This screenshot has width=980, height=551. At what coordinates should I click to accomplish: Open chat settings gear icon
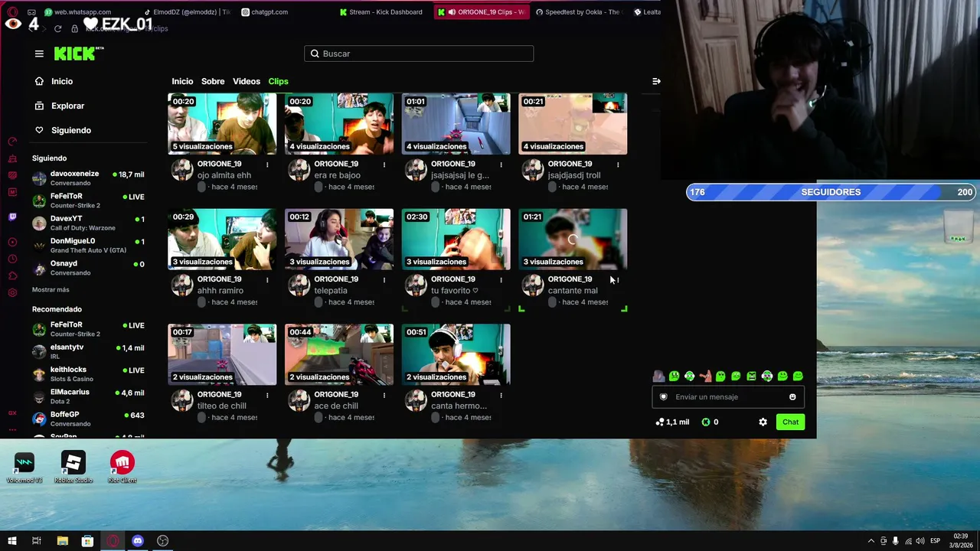[x=763, y=422]
